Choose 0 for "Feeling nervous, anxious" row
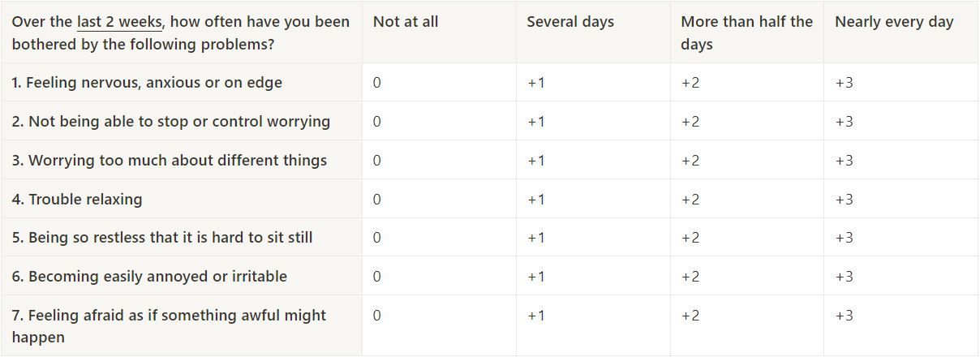 377,83
